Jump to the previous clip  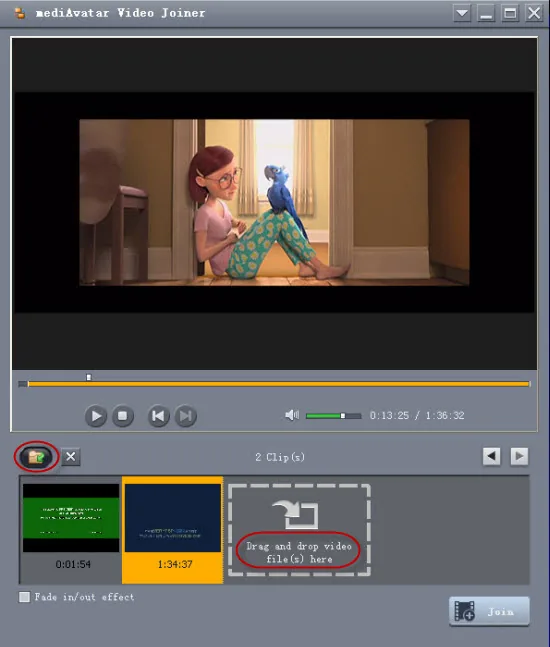158,416
